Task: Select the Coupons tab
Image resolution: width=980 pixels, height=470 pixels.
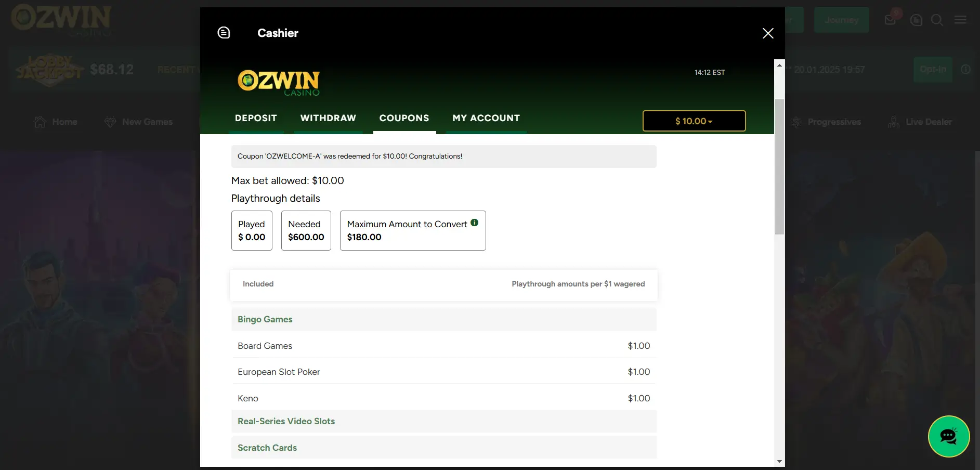Action: click(404, 118)
